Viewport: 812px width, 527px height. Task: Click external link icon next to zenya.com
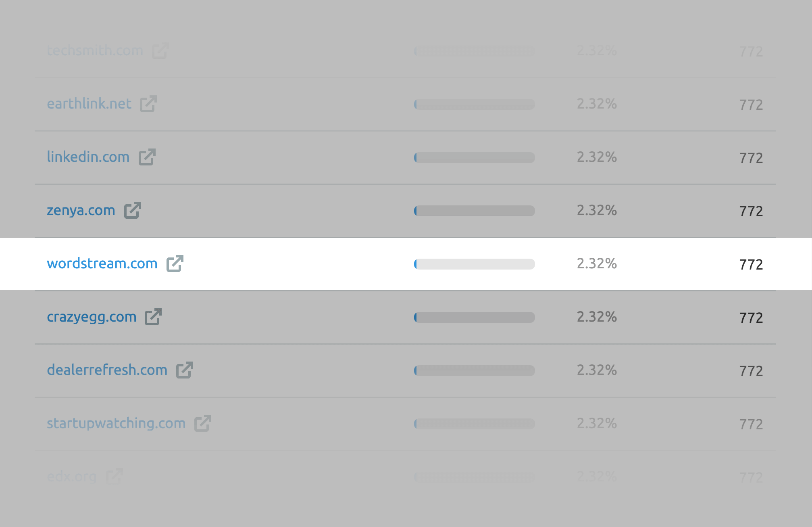(132, 210)
